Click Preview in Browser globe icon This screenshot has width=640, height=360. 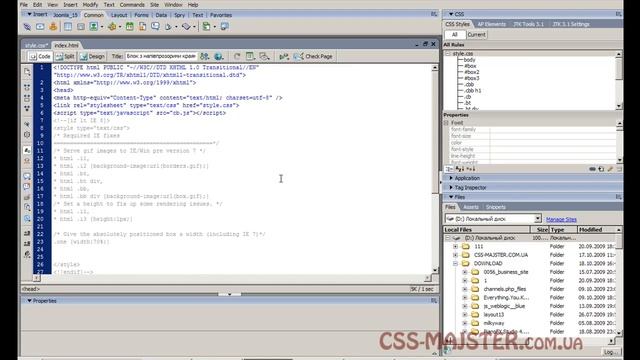coord(218,56)
